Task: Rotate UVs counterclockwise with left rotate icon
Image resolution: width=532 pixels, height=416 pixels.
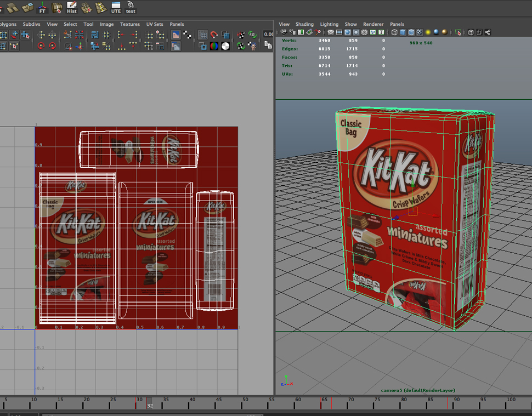Action: (41, 46)
